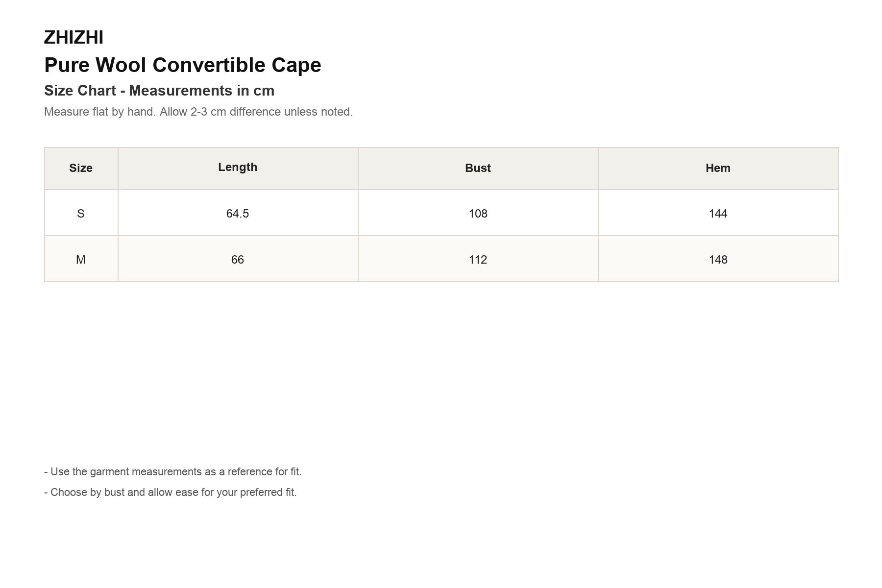882x588 pixels.
Task: Click the 66 length value
Action: coord(238,260)
